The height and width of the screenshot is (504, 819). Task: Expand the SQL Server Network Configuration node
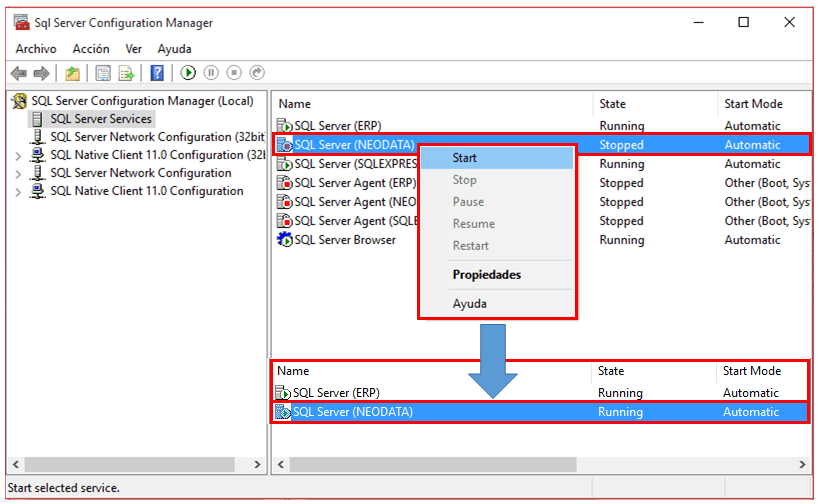tap(18, 174)
